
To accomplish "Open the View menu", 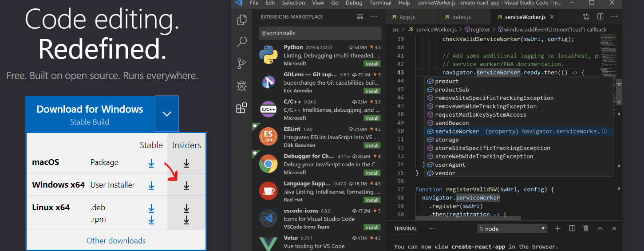I will 318,3.
